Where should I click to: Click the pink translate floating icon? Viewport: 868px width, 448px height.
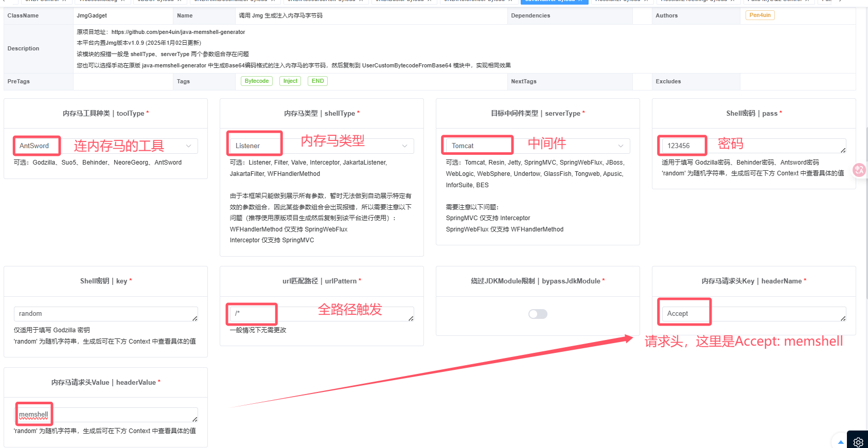[x=859, y=170]
